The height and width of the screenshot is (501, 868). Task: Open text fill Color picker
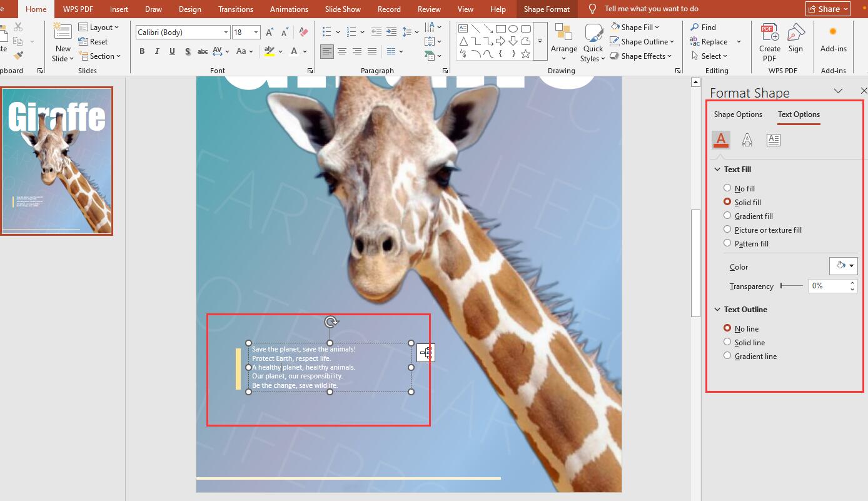(843, 266)
